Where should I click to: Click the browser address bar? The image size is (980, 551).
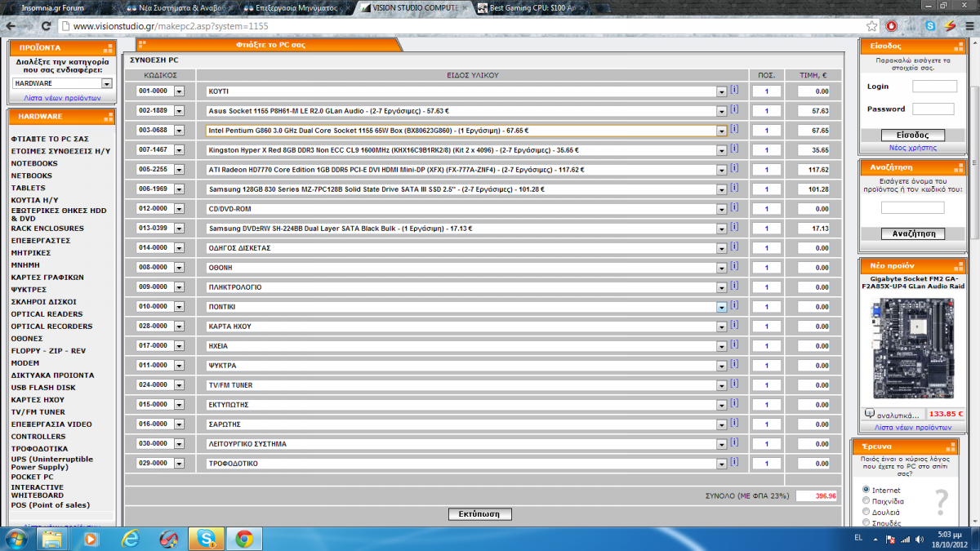click(x=461, y=26)
